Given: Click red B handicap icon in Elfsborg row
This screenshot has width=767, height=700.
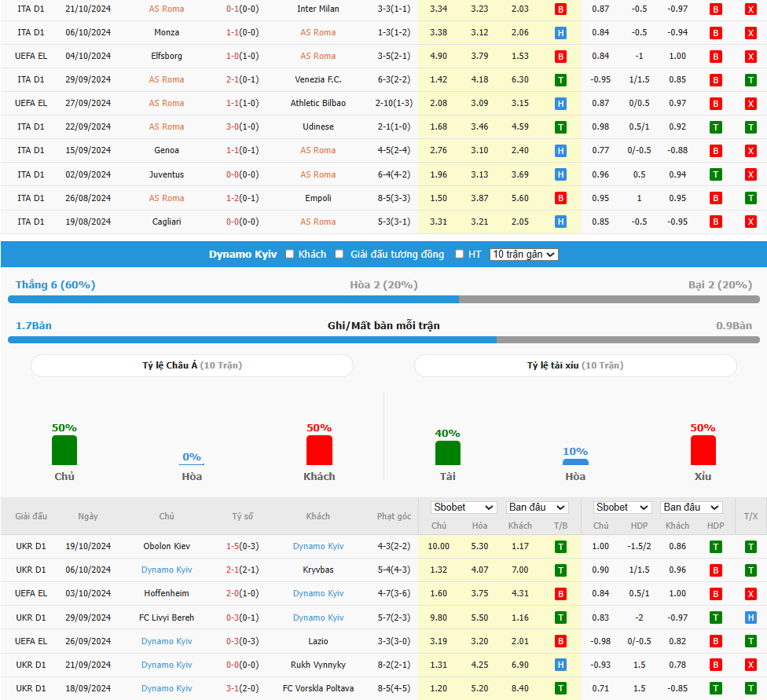Looking at the screenshot, I should 715,57.
